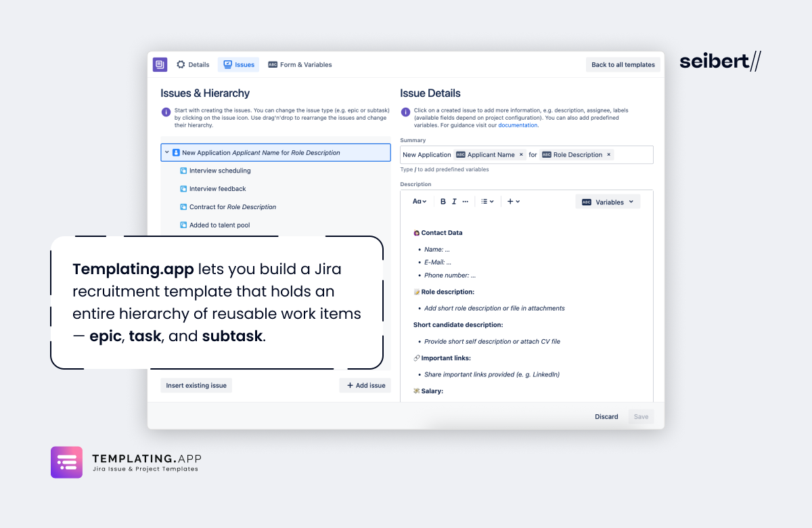812x528 pixels.
Task: Switch to the Issues tab
Action: (239, 64)
